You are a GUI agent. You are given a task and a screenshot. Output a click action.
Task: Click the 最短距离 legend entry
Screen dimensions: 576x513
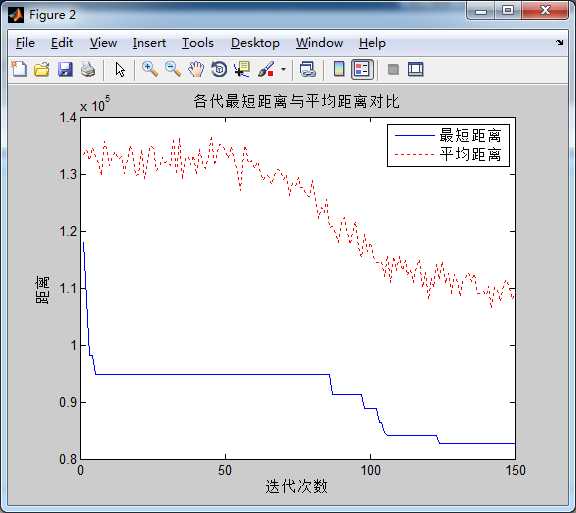(470, 135)
